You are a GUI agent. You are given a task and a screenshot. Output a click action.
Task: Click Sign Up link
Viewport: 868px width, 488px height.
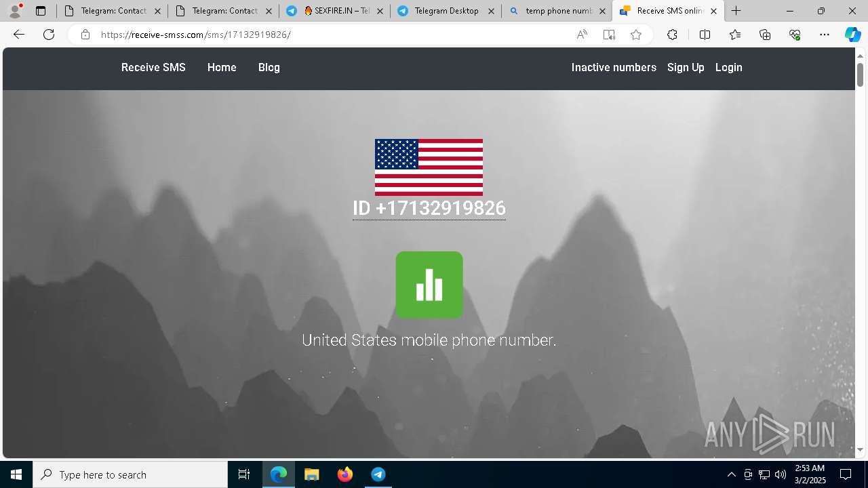point(686,67)
